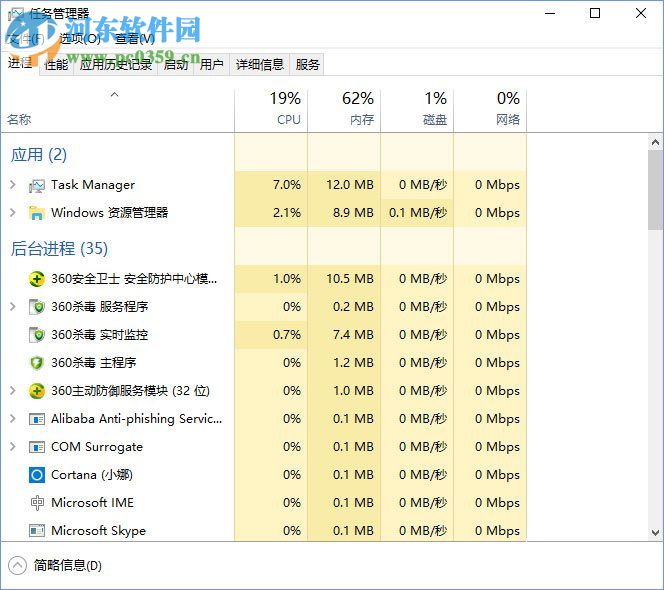Click the scrollbar down arrow
The width and height of the screenshot is (664, 590).
(655, 532)
